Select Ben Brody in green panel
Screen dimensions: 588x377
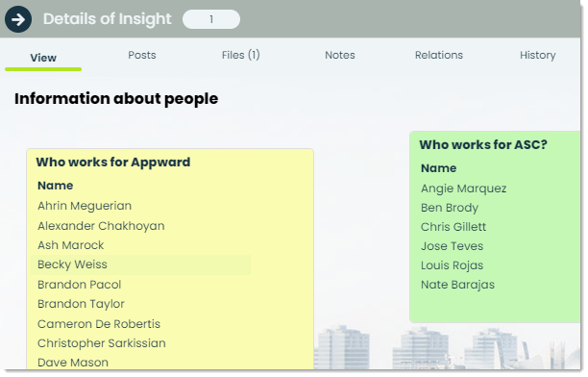pos(450,208)
